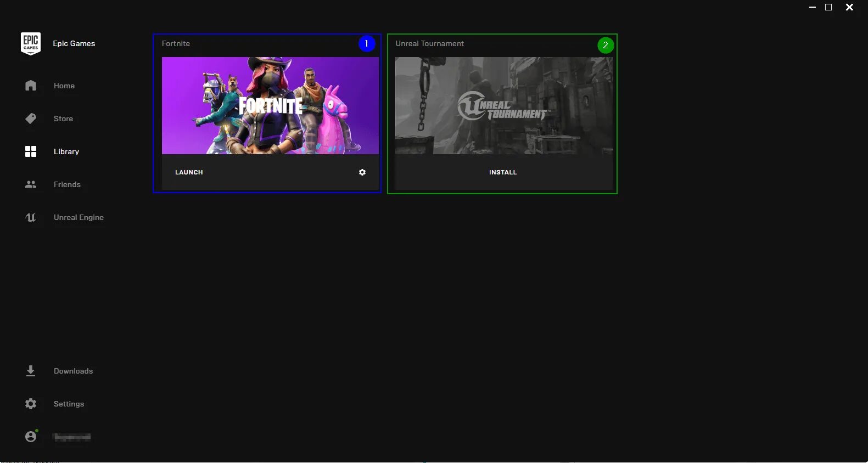The image size is (868, 463).
Task: Click the blurred account username
Action: (x=72, y=437)
